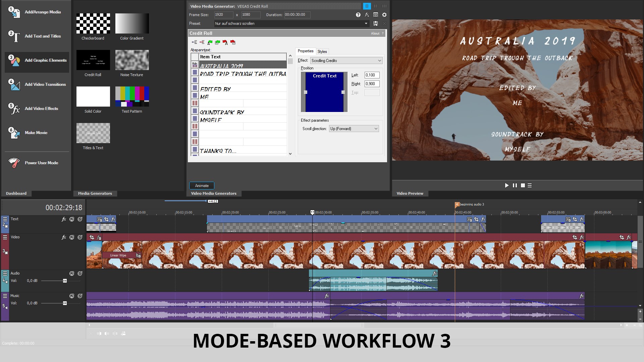The image size is (644, 362).
Task: Select the Checkerboard media generator thumbnail
Action: click(x=93, y=23)
